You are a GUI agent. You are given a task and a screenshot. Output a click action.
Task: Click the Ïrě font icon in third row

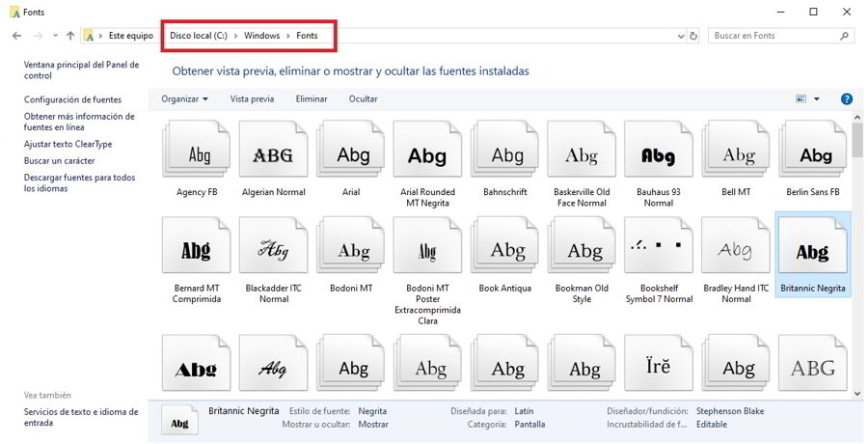coord(658,363)
